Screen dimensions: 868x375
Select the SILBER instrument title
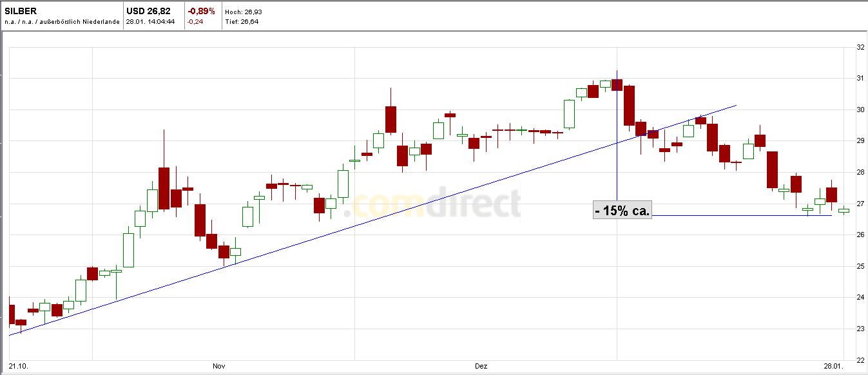[x=19, y=10]
